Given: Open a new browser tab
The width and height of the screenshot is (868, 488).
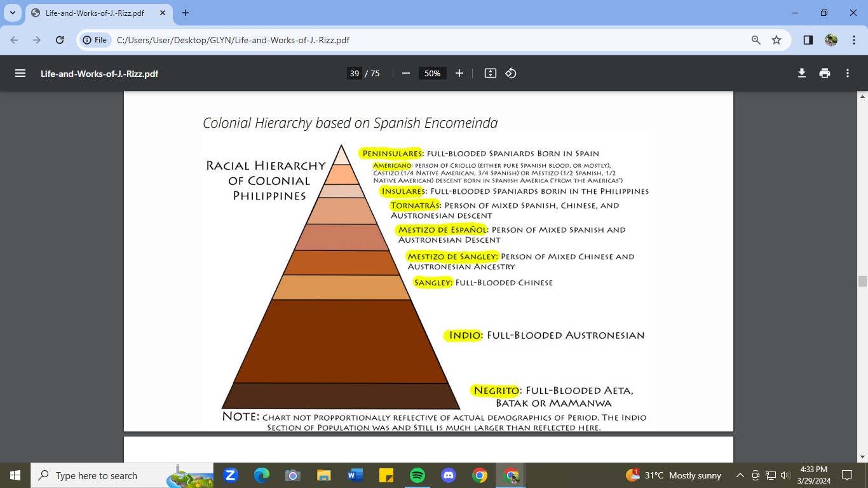Looking at the screenshot, I should click(x=186, y=13).
